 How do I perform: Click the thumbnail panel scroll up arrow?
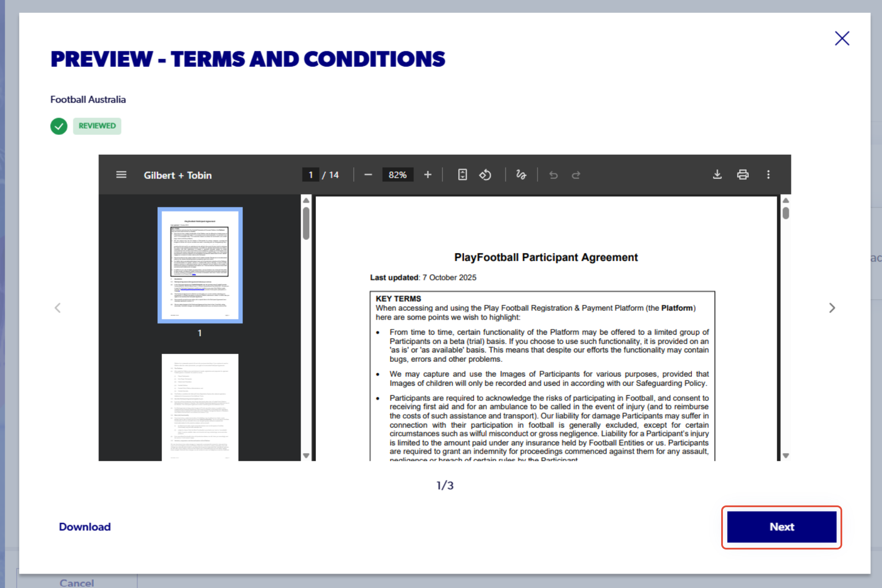tap(306, 200)
